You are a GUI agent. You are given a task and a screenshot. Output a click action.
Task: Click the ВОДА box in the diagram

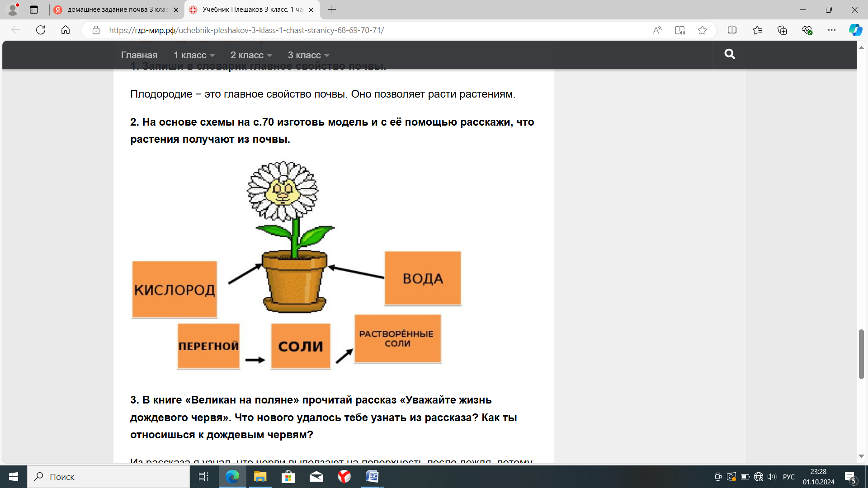click(423, 278)
